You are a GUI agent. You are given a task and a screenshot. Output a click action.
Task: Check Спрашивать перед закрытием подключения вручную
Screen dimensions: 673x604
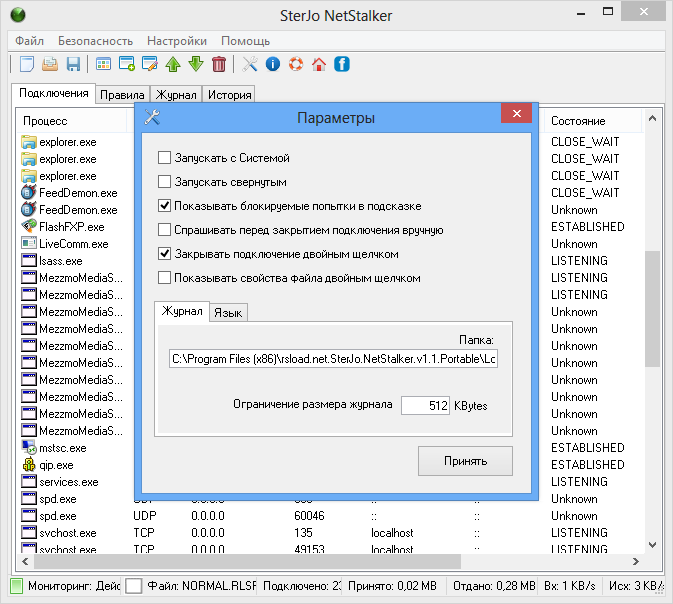[164, 230]
